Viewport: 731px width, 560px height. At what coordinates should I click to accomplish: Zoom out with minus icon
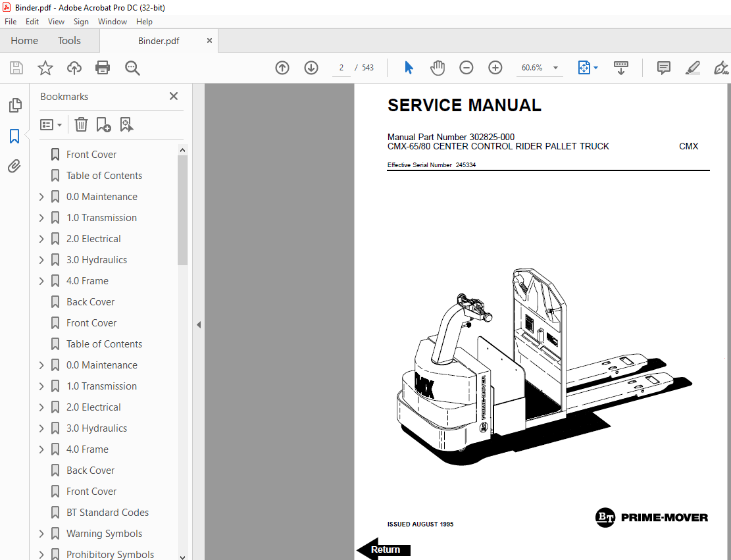coord(466,68)
